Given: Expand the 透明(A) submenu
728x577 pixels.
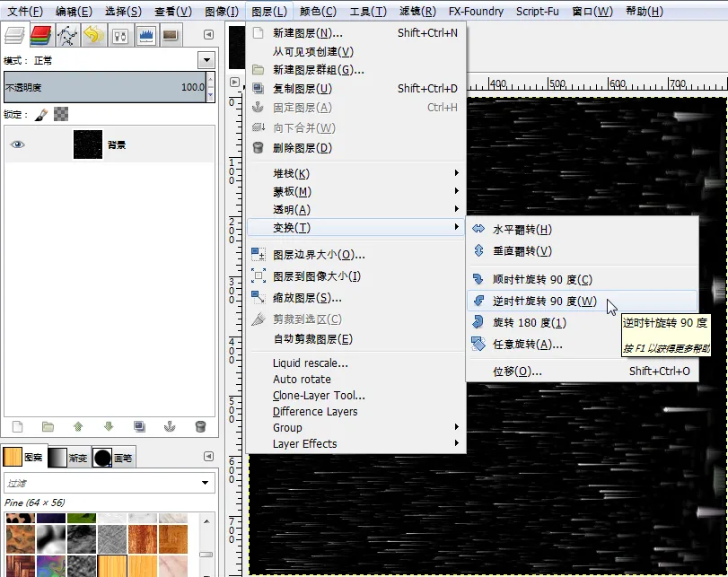Looking at the screenshot, I should [355, 210].
